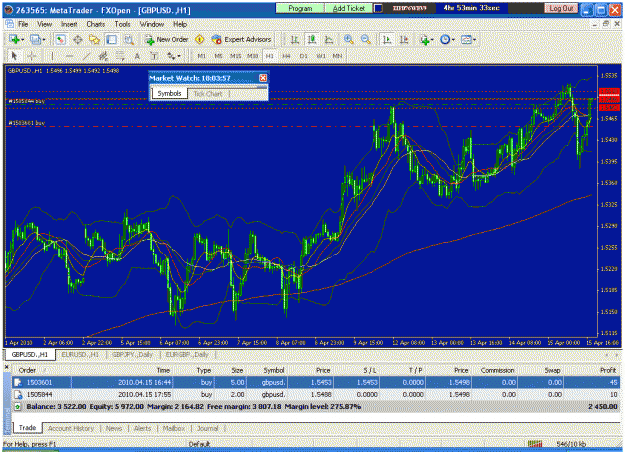This screenshot has height=452, width=625.
Task: Zoom out the chart
Action: point(366,39)
